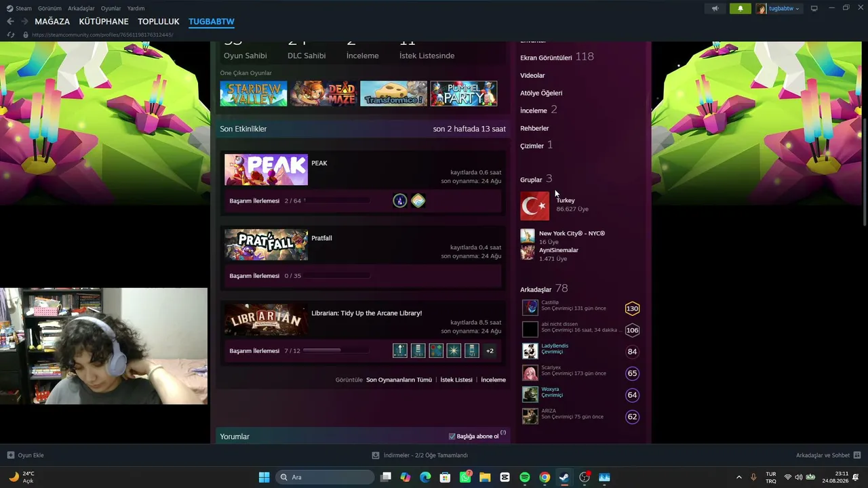This screenshot has height=488, width=868.
Task: Open the Librarian game banner
Action: [266, 320]
